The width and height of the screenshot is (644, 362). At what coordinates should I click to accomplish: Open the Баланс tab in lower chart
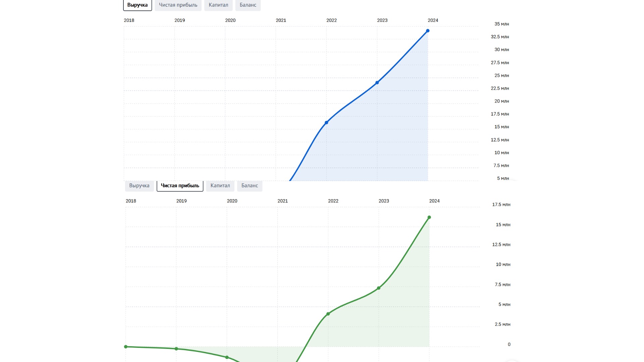pyautogui.click(x=250, y=186)
